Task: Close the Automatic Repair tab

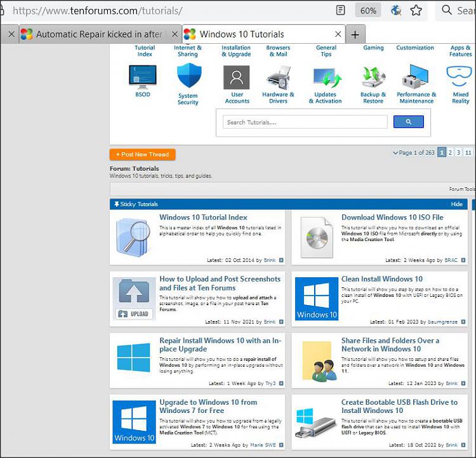Action: point(175,34)
